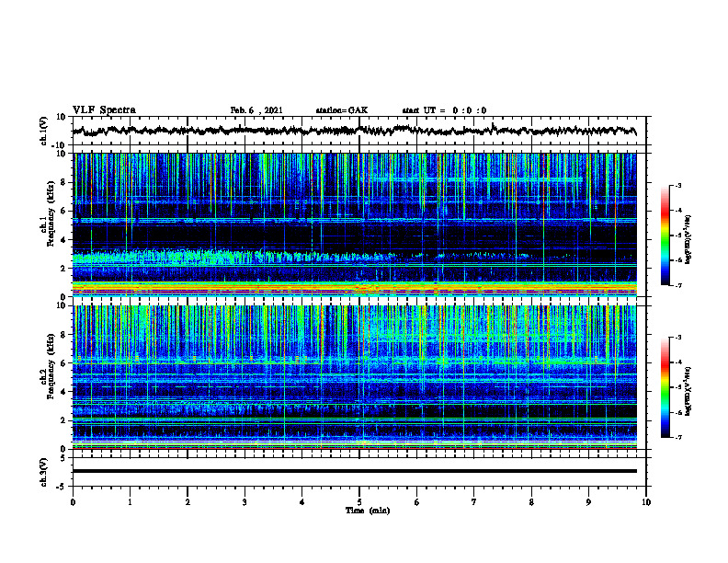This screenshot has width=728, height=563.
Task: Click the 'station=GAK' label
Action: (342, 110)
